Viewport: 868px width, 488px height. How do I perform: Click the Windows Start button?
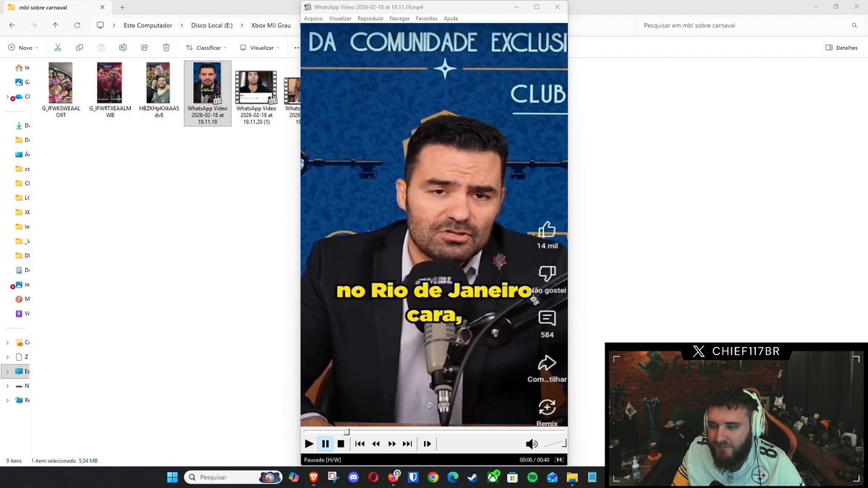pos(172,477)
